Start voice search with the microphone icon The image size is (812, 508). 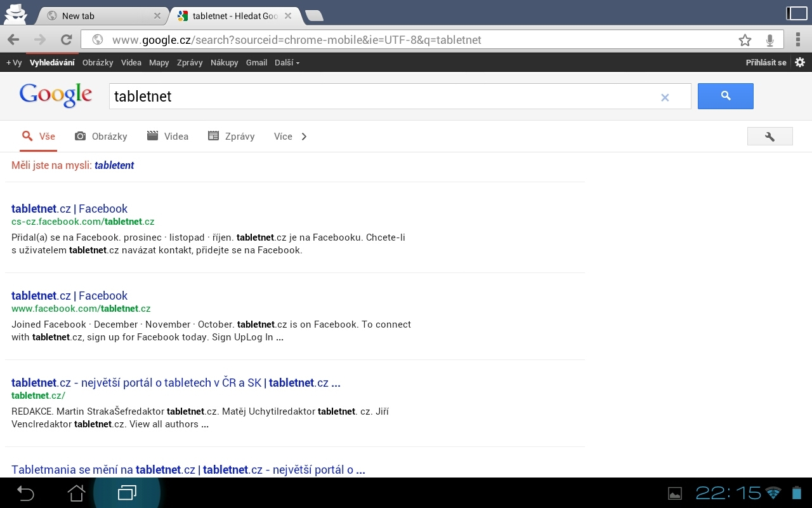point(769,39)
